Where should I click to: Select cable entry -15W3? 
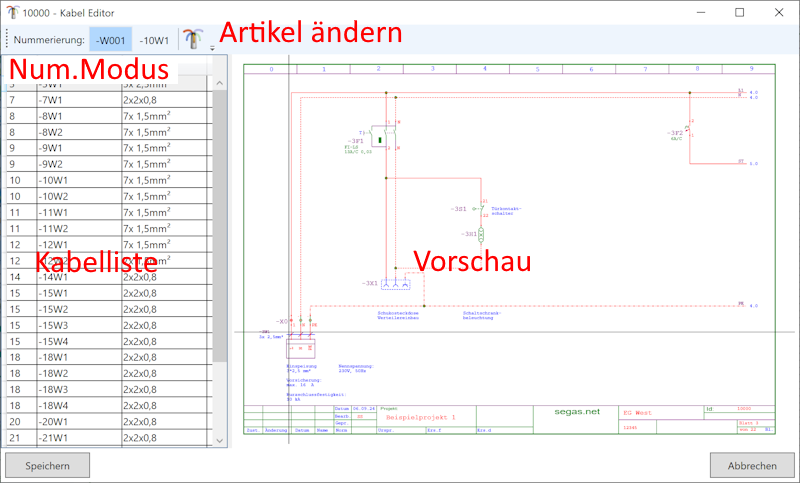[60, 325]
